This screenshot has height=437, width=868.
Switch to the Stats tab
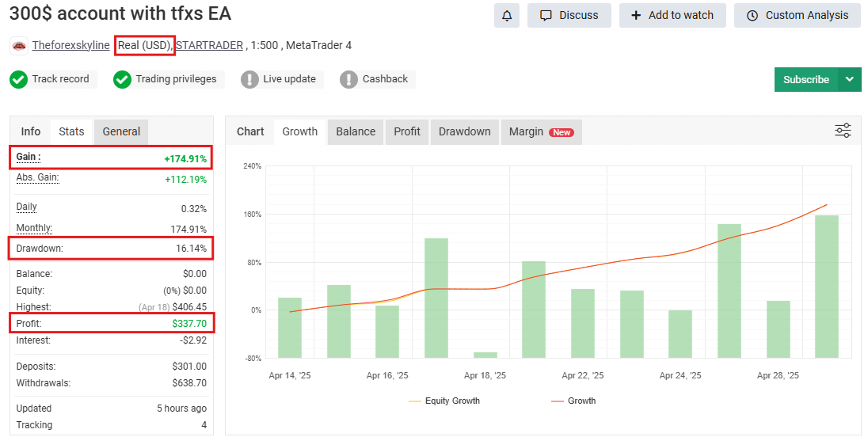pyautogui.click(x=71, y=131)
